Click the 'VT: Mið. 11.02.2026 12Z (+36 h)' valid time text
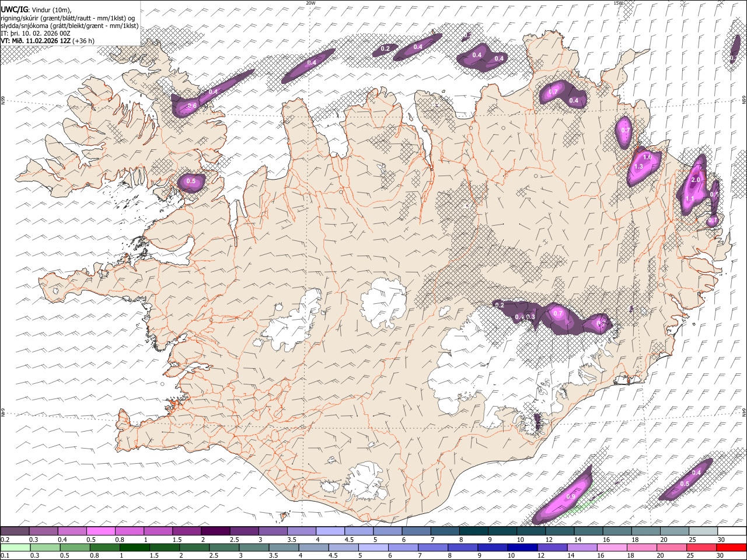 [x=47, y=41]
